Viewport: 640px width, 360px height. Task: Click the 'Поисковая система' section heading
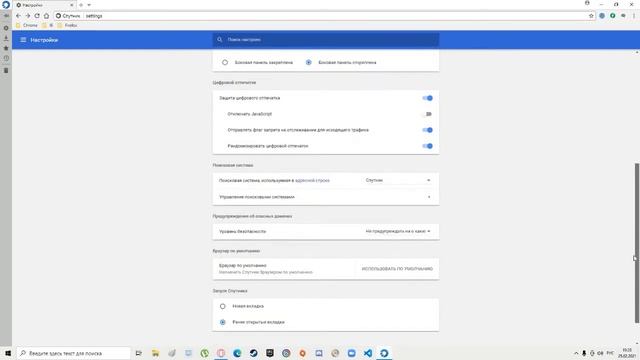tap(233, 165)
